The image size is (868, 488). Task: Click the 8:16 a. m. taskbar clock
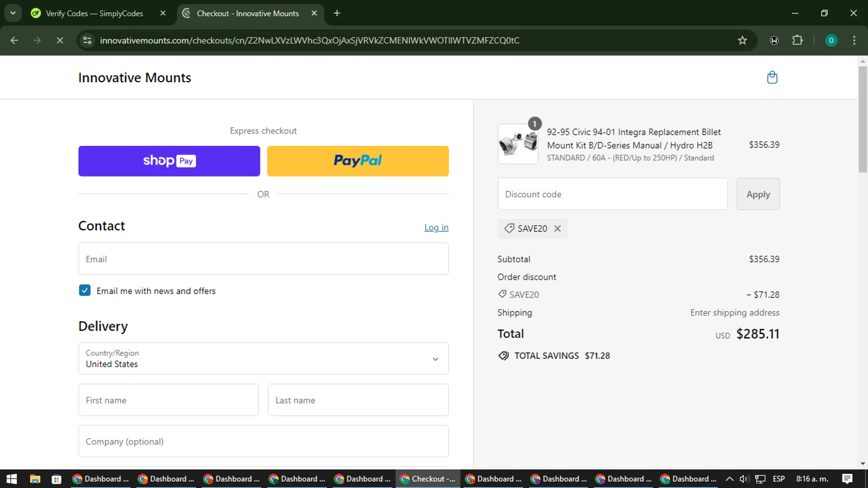812,479
